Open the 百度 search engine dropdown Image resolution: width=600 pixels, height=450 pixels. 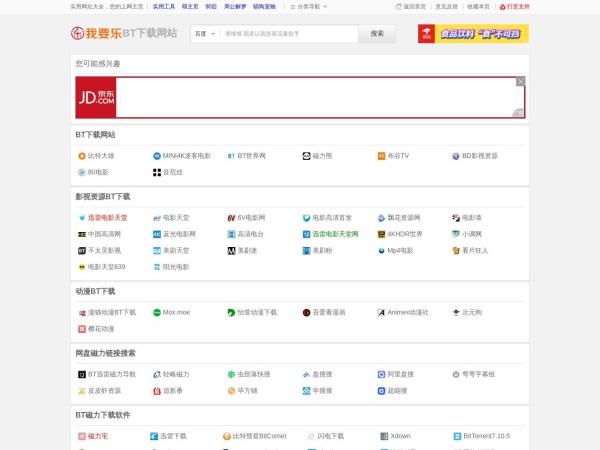click(x=203, y=33)
